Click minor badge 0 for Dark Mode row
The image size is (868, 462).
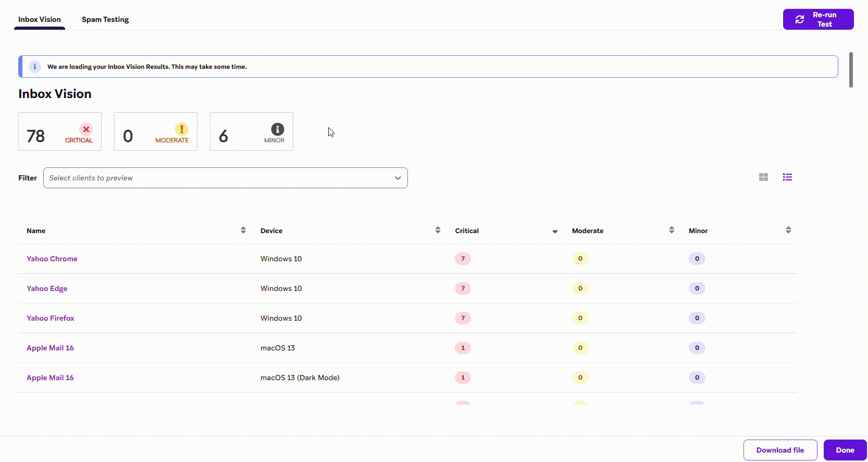(x=697, y=378)
